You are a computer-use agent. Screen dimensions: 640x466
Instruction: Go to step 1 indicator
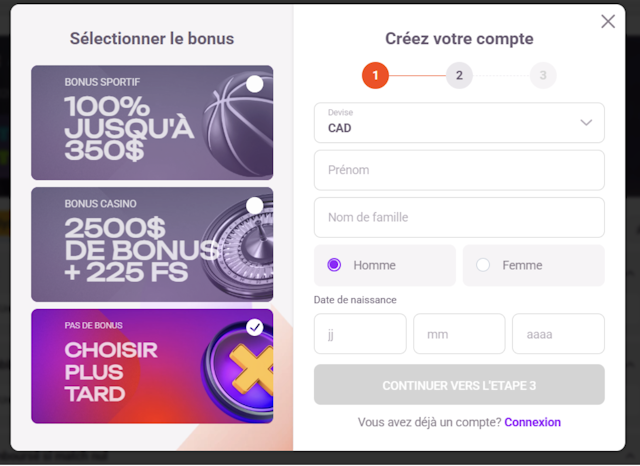tap(375, 75)
